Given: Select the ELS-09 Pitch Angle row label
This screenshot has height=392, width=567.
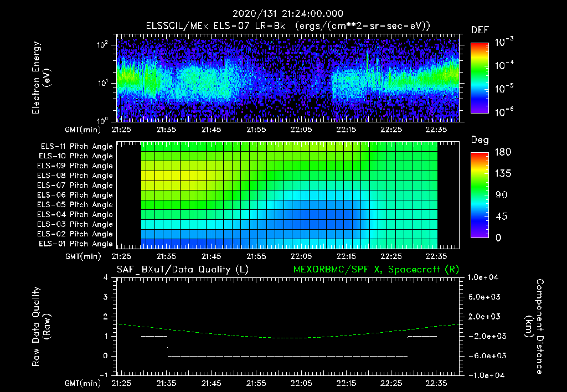Looking at the screenshot, I should pos(75,166).
